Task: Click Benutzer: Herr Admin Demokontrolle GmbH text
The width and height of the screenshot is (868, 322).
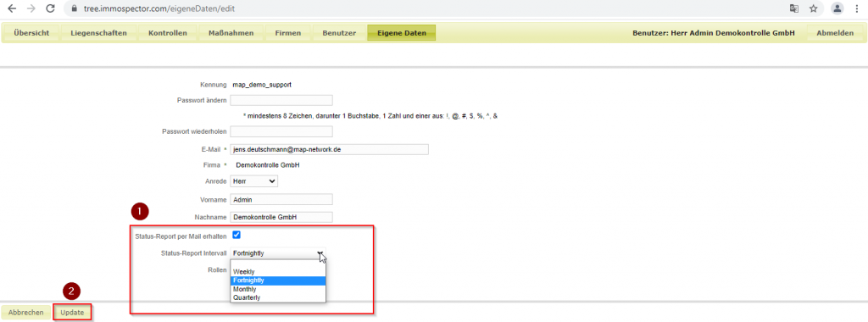Action: (714, 33)
